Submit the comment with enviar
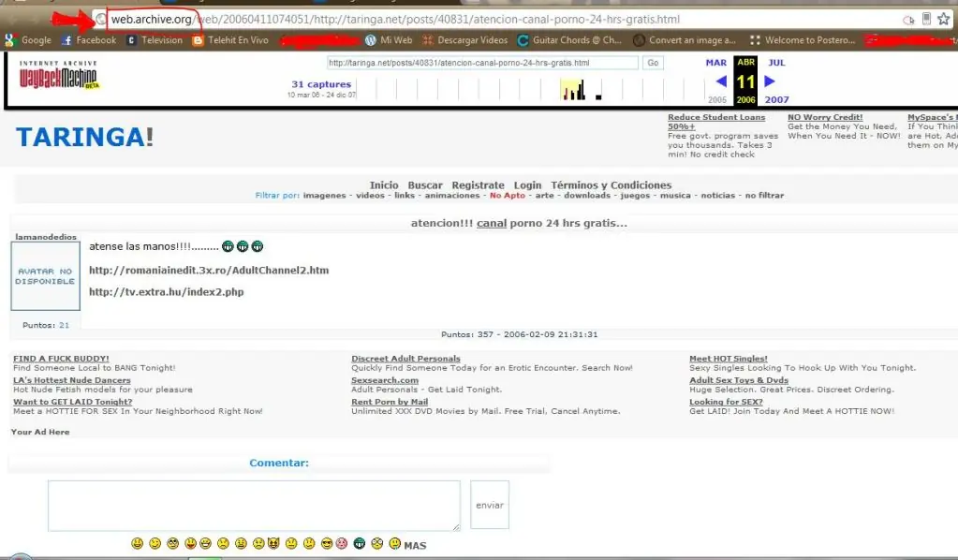 click(x=490, y=505)
